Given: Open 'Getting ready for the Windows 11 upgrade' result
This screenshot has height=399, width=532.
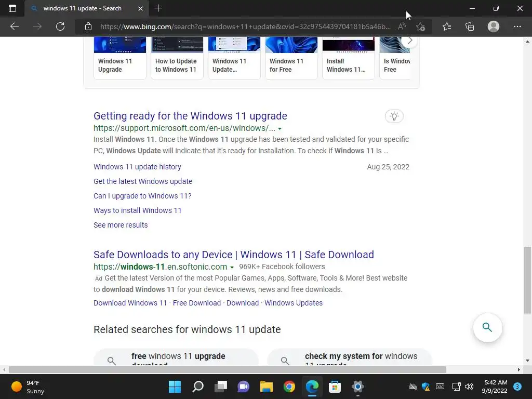Looking at the screenshot, I should 190,116.
